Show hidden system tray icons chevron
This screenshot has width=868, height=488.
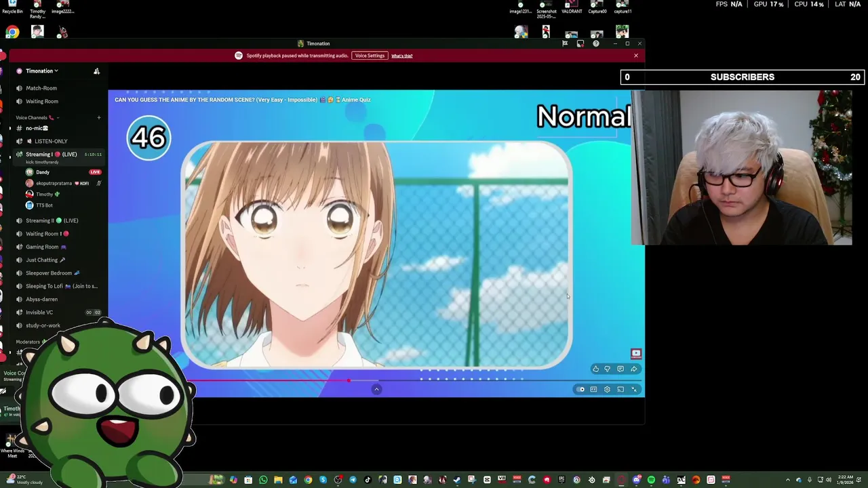coord(789,480)
